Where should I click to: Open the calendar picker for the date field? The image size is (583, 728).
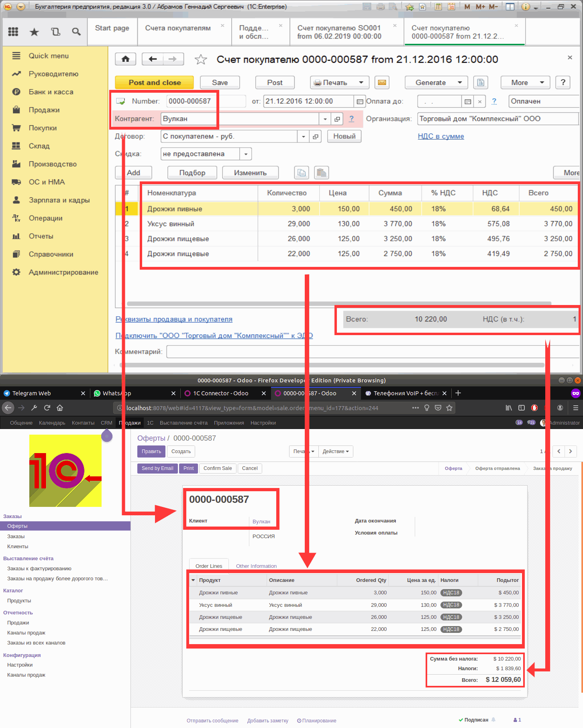(x=360, y=102)
